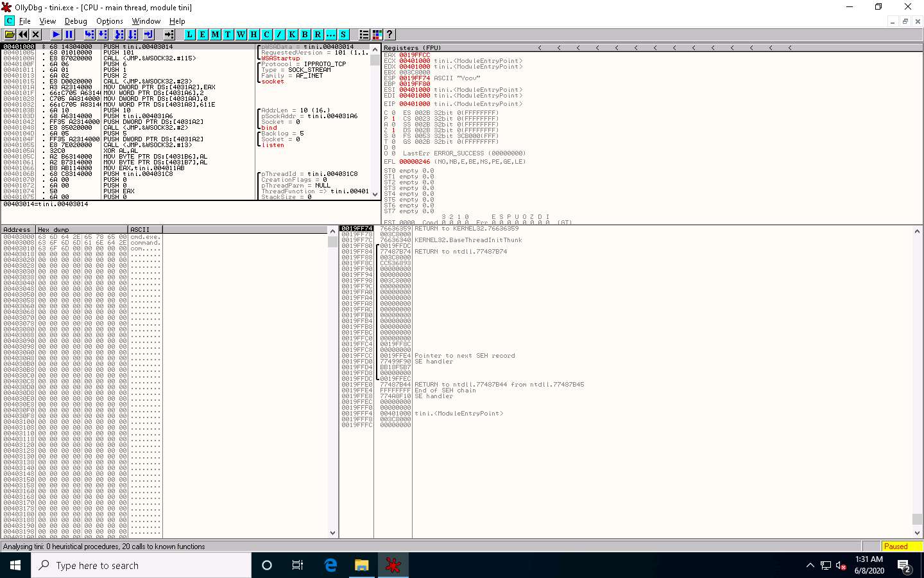Image resolution: width=924 pixels, height=578 pixels.
Task: Click the ASCII column header in dump
Action: (145, 229)
